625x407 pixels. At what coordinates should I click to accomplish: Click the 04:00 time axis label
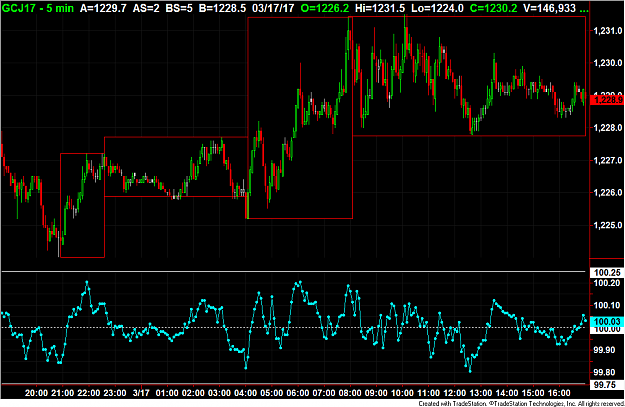246,393
